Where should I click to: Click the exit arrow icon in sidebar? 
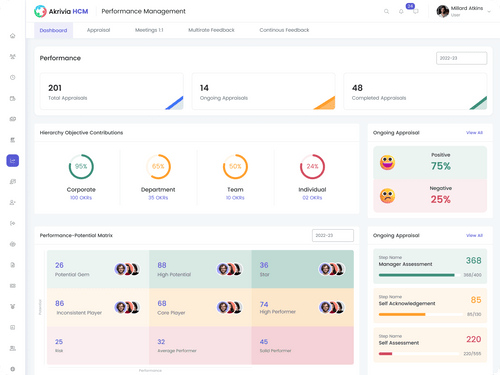point(13,223)
